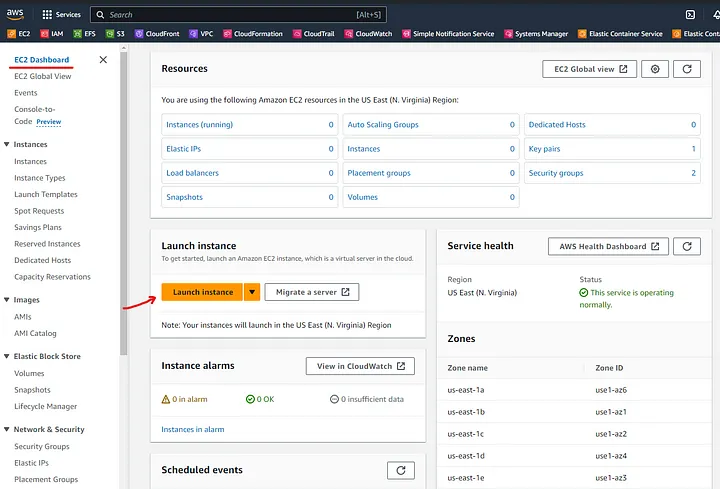Open CloudTrail from the favorites bar

point(314,34)
